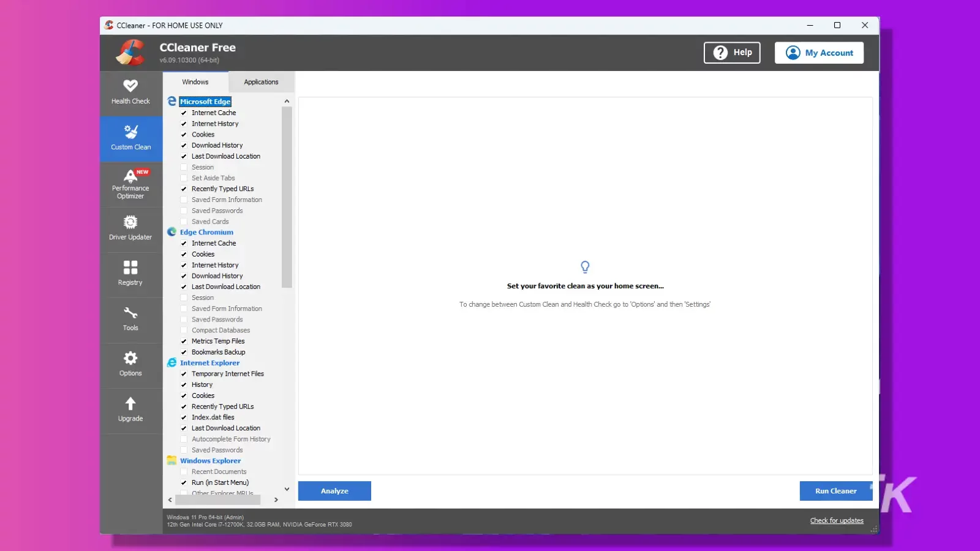Select the Internet Explorer group heading

point(209,362)
